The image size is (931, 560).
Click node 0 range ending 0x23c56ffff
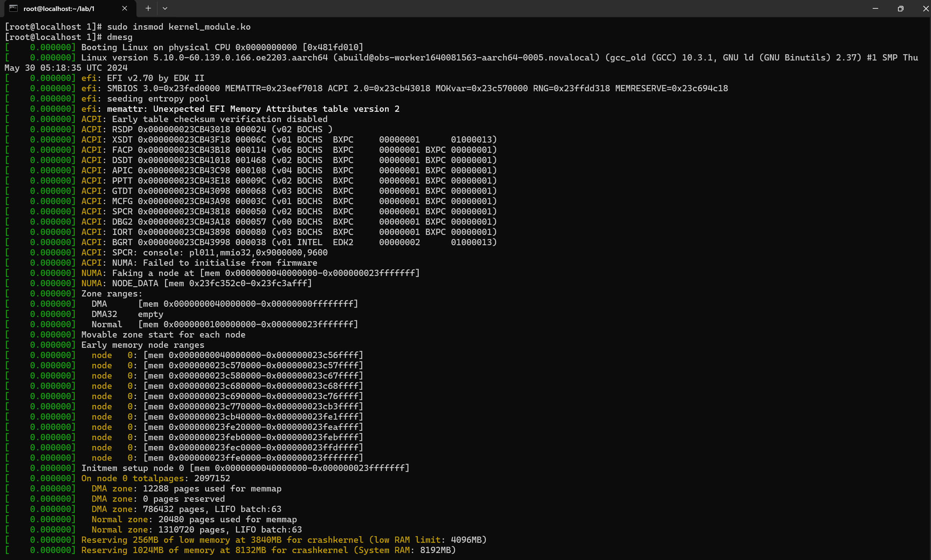click(x=227, y=355)
